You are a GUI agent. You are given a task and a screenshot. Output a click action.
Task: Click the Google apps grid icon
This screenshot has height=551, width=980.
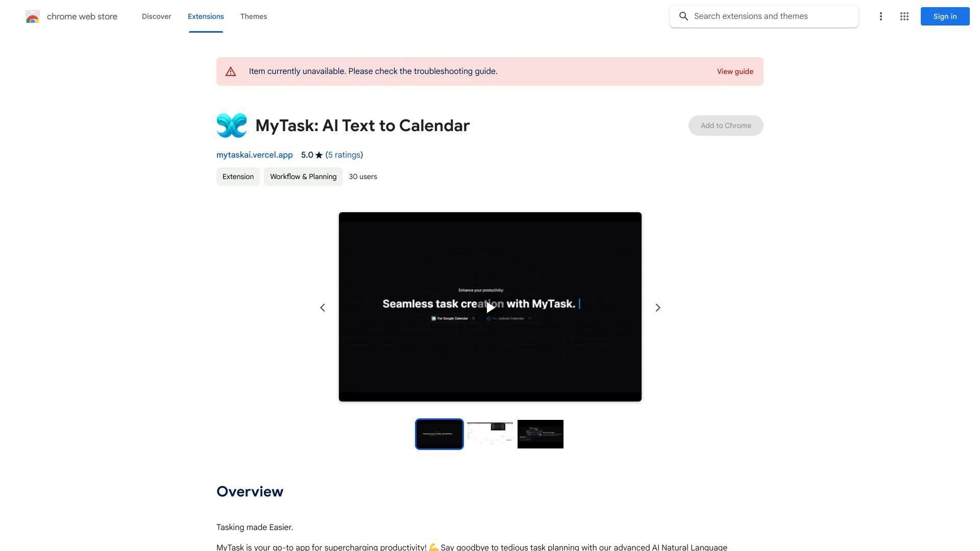pyautogui.click(x=904, y=16)
